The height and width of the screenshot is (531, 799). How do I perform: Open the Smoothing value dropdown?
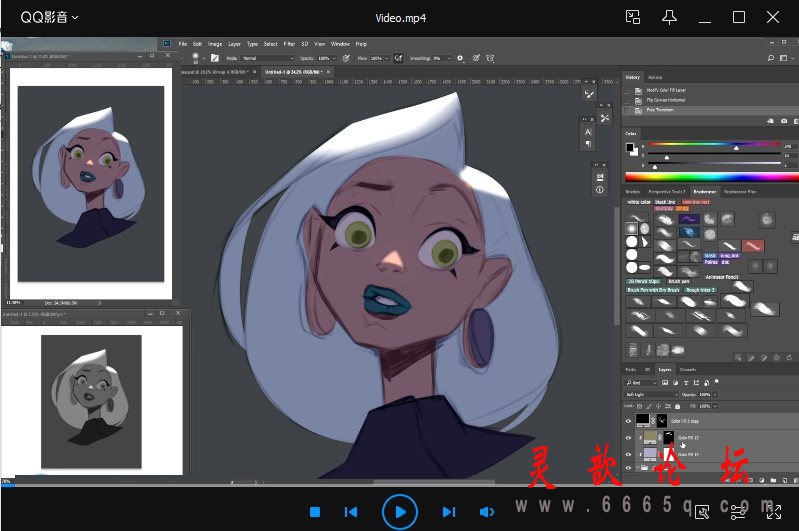click(x=448, y=58)
